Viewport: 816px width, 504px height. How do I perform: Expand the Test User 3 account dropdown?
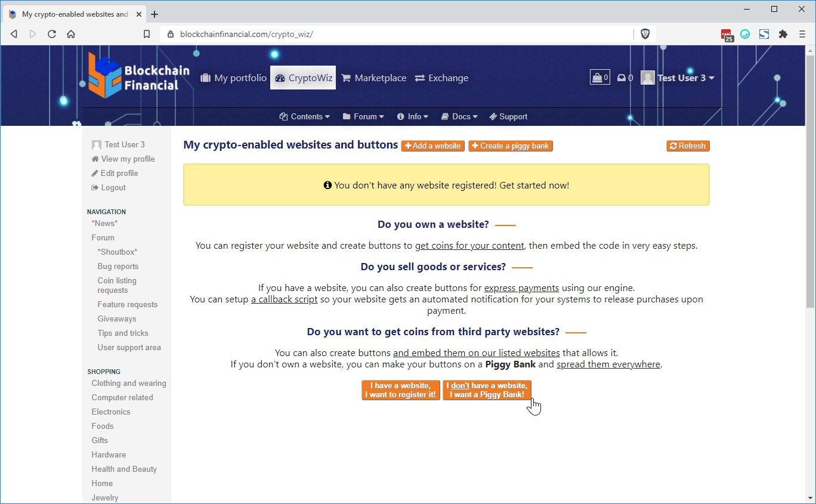point(678,78)
